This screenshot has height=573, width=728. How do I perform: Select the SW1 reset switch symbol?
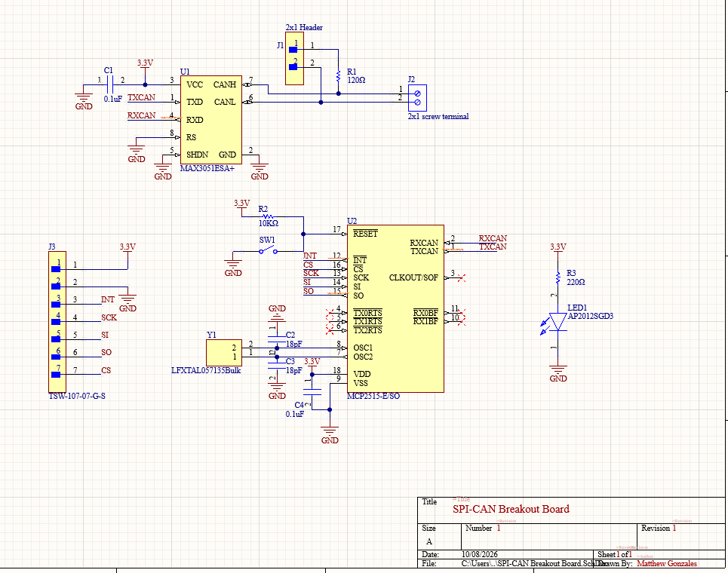click(x=269, y=250)
